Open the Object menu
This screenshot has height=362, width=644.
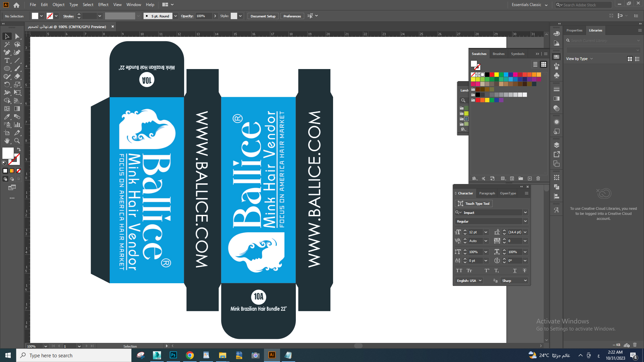58,5
